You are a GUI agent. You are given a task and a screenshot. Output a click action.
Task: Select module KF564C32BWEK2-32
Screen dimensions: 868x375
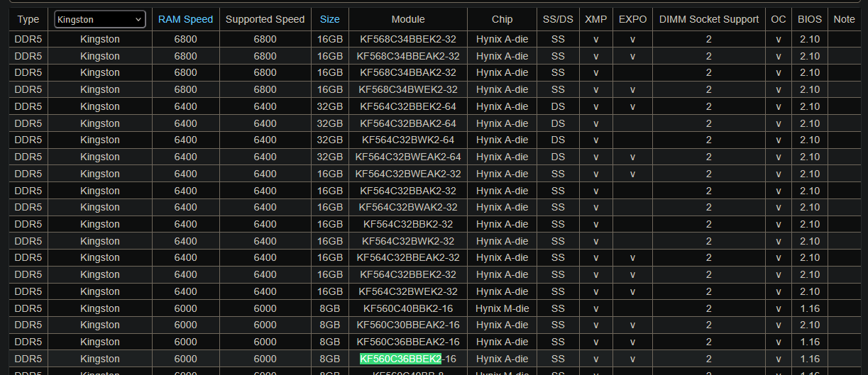pyautogui.click(x=408, y=291)
